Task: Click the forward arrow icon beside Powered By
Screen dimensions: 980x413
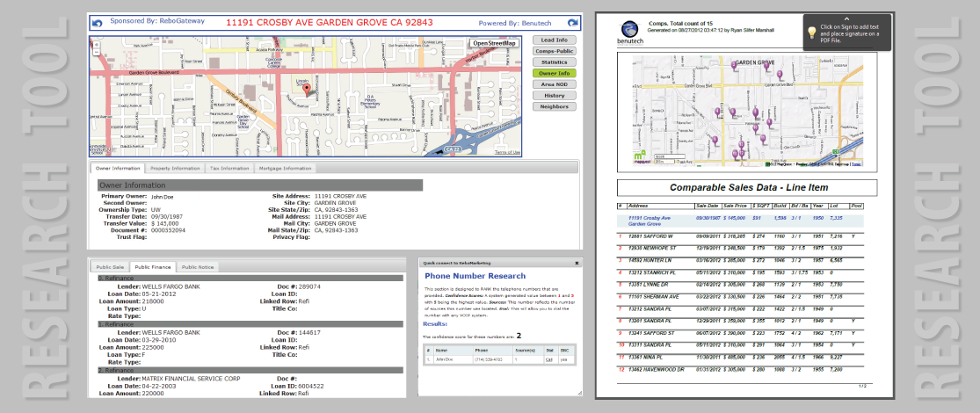Action: point(573,23)
